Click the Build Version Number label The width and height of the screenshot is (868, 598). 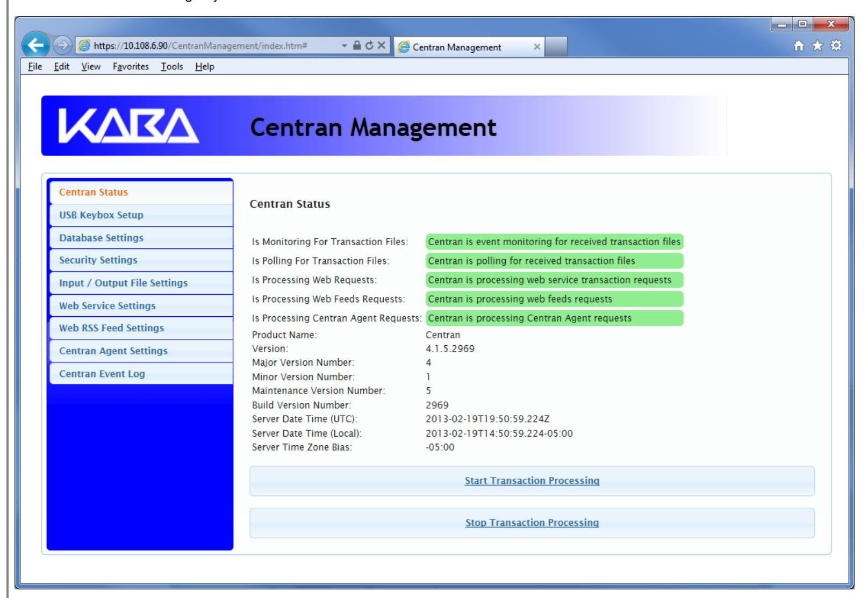pos(302,405)
